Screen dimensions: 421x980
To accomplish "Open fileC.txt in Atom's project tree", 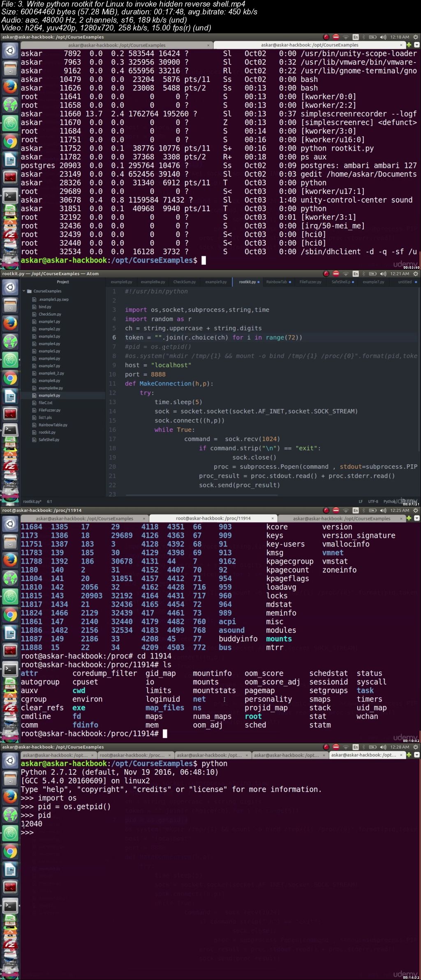I will [x=46, y=403].
